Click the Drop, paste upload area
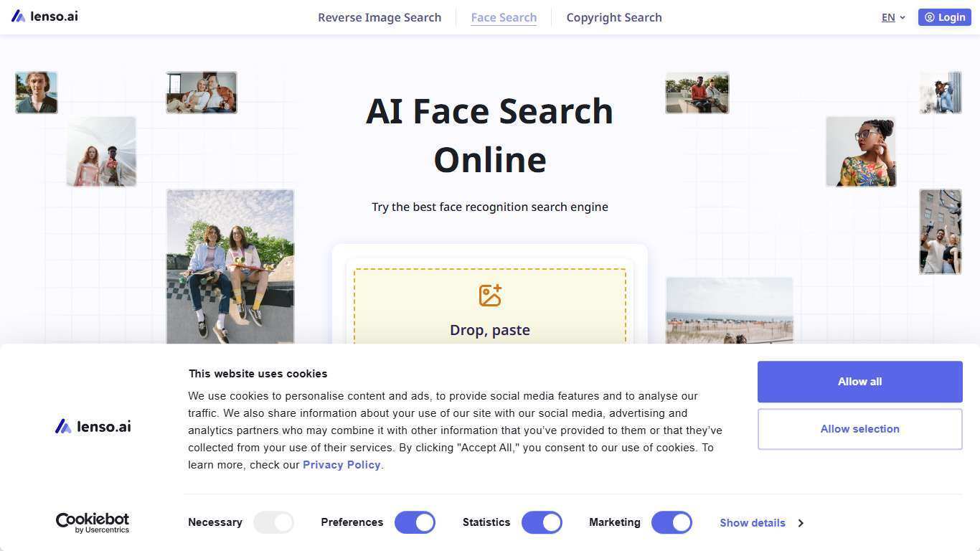This screenshot has height=551, width=980. (x=490, y=329)
